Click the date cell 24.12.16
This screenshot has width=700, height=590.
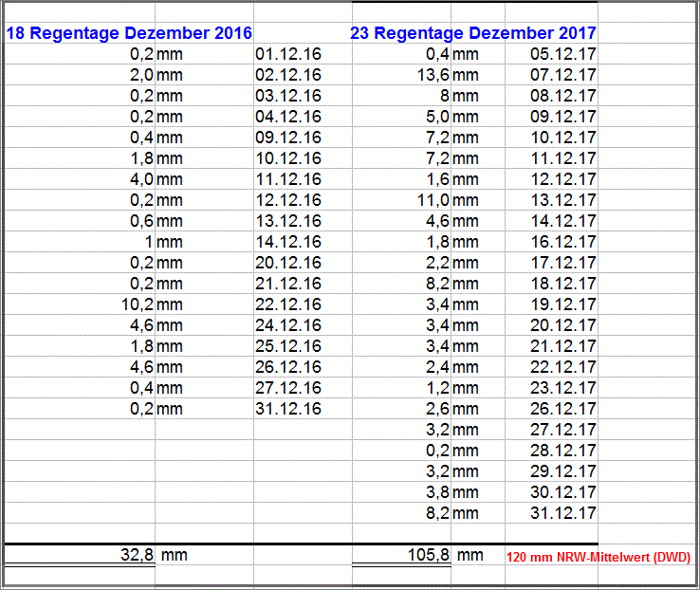point(288,325)
